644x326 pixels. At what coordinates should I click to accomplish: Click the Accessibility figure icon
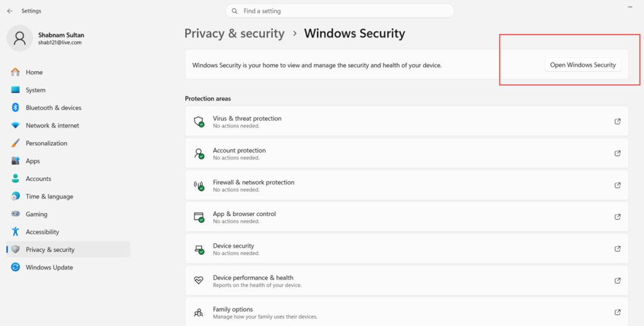15,232
